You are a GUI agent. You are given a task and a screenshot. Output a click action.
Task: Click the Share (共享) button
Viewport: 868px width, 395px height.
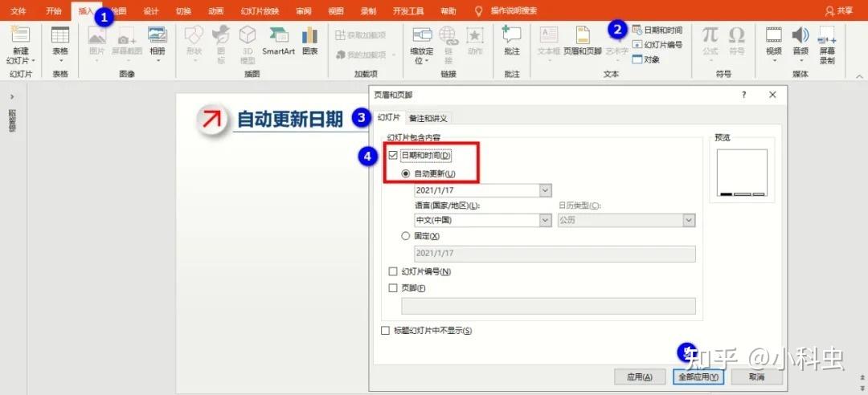pyautogui.click(x=839, y=11)
